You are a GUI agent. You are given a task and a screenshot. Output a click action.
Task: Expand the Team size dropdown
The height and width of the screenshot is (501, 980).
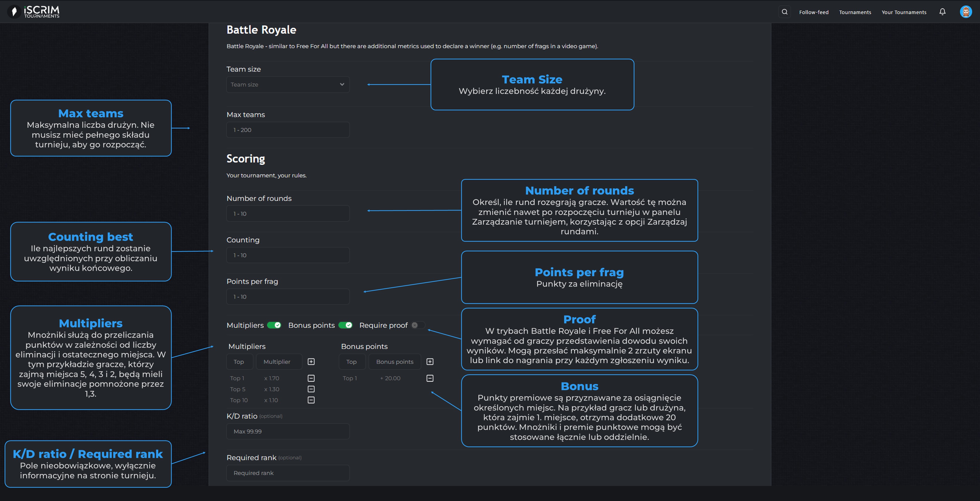click(288, 84)
